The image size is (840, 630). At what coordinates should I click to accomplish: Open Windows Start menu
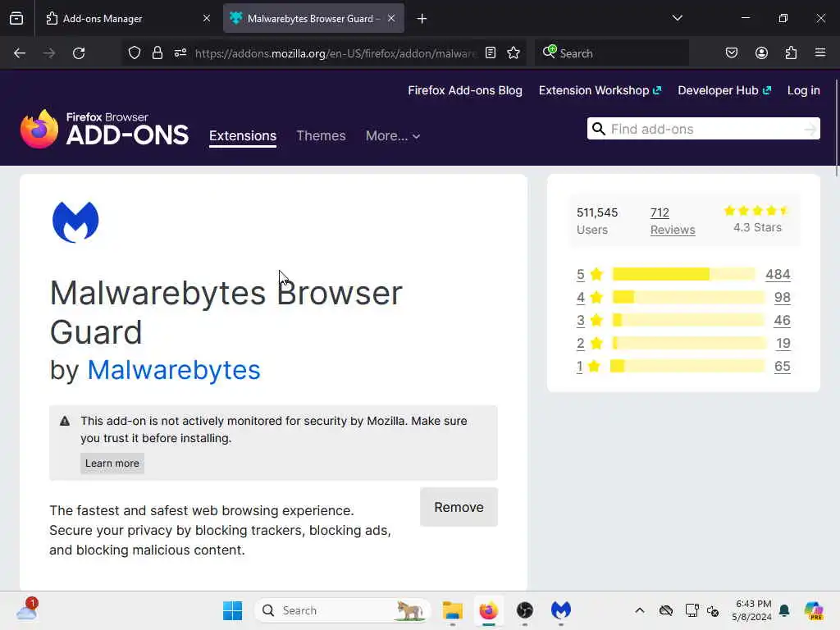(x=232, y=610)
